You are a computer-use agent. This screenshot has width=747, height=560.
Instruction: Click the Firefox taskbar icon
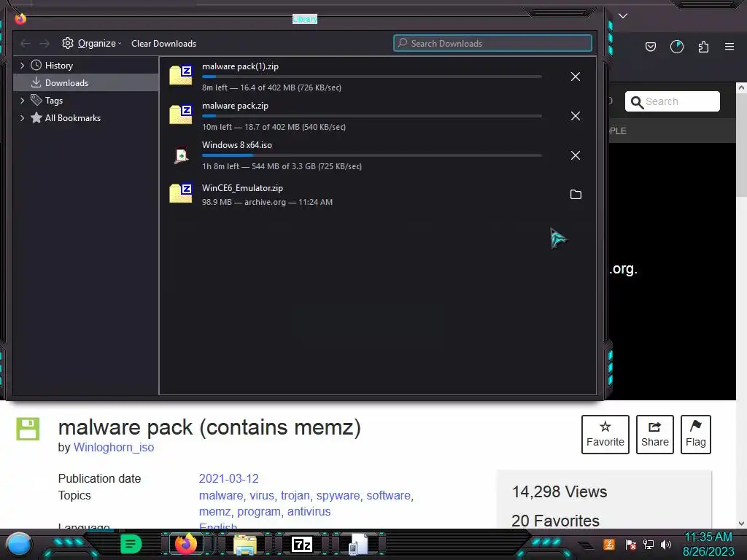tap(186, 544)
